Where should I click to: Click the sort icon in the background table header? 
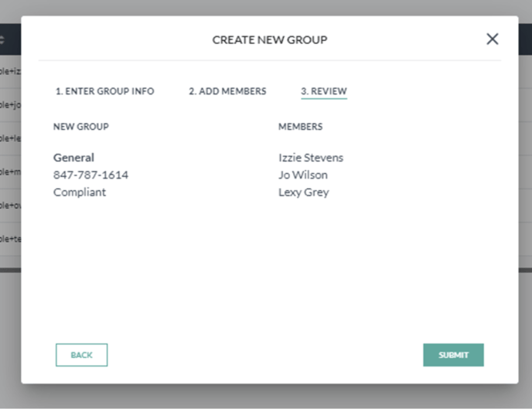click(x=3, y=39)
